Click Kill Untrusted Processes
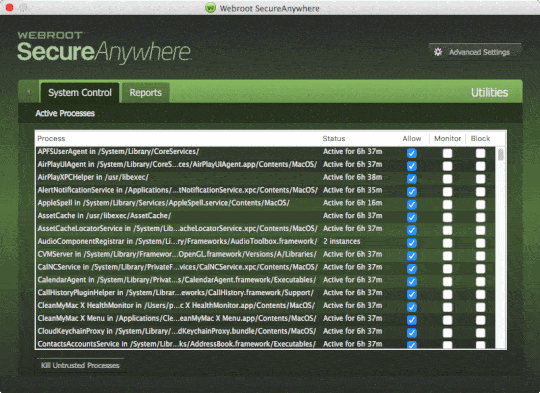The height and width of the screenshot is (393, 540). 80,365
